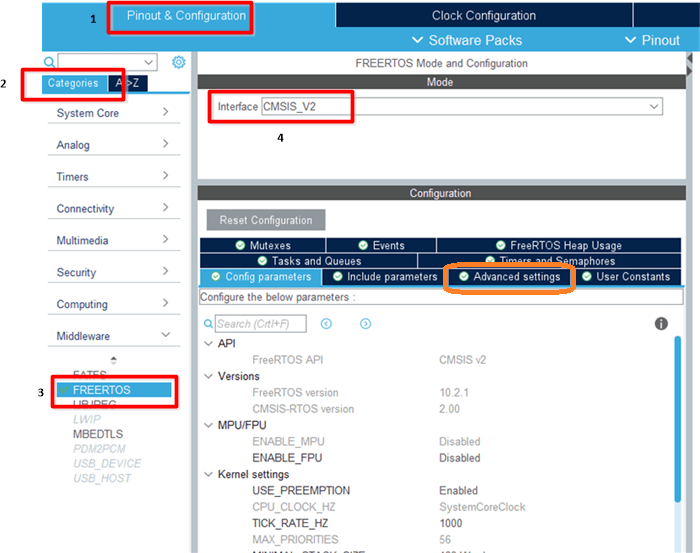Expand the Timers category

tap(114, 177)
